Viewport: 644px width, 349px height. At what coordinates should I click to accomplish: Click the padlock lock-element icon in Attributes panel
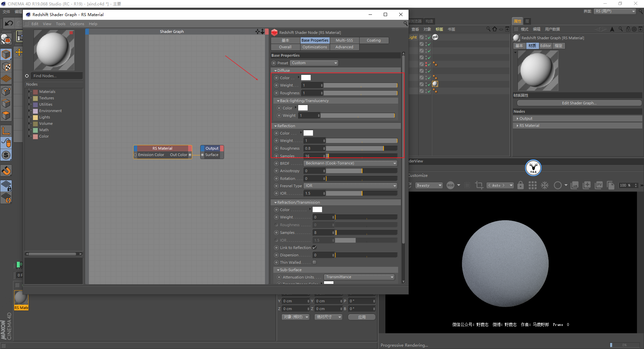click(628, 29)
